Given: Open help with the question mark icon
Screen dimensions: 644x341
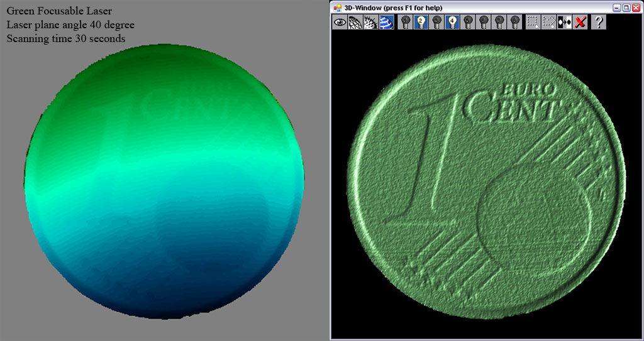Looking at the screenshot, I should [x=599, y=23].
